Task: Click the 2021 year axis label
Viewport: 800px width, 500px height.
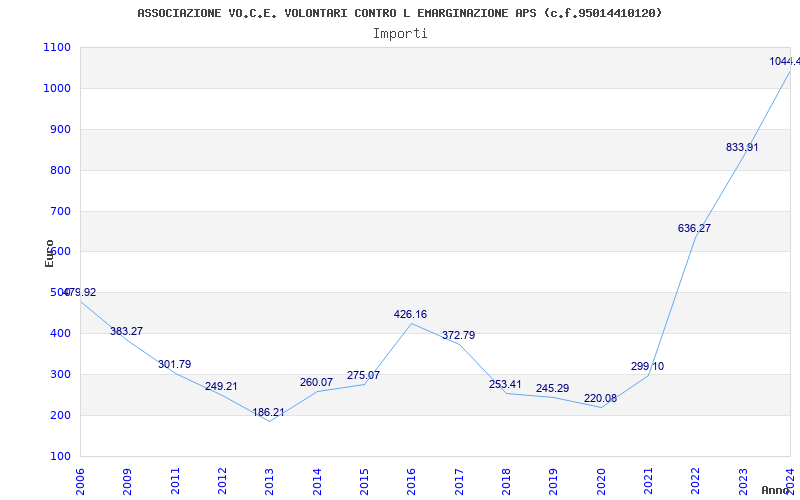Action: coord(648,480)
